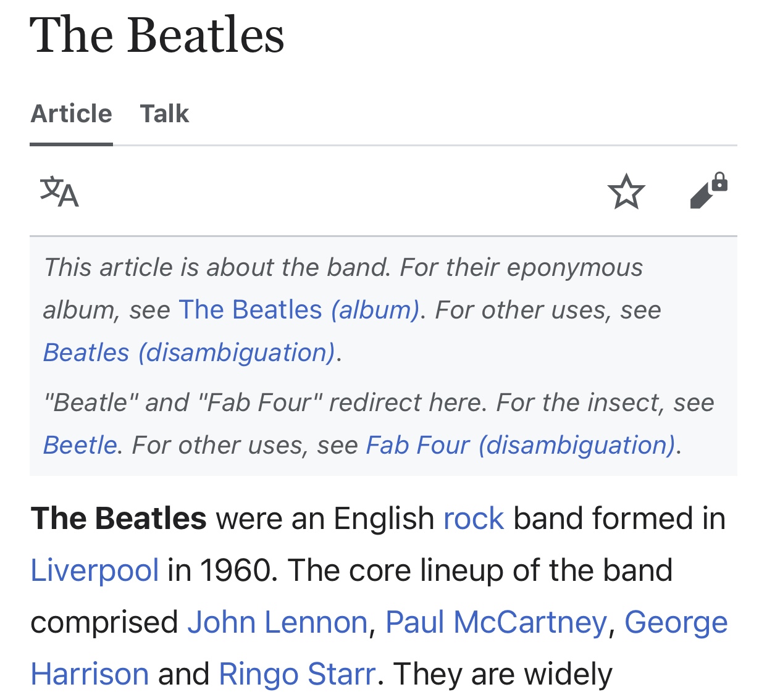Open the Ringo Starr link
The height and width of the screenshot is (700, 767).
click(297, 674)
